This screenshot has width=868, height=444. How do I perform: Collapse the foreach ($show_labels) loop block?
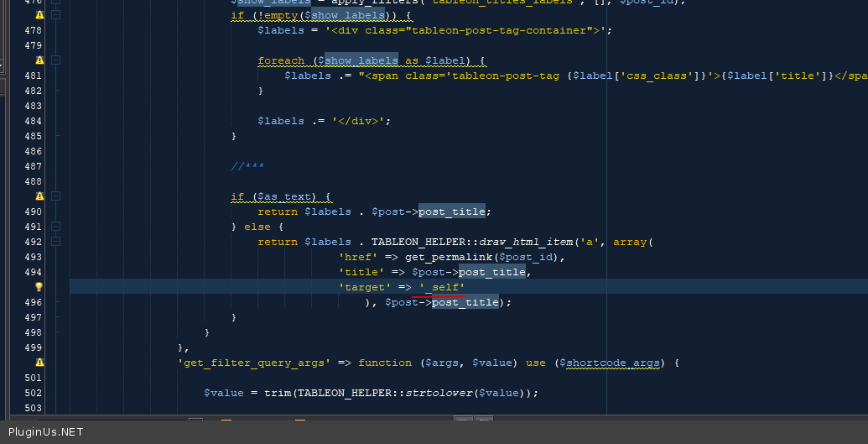[x=55, y=60]
